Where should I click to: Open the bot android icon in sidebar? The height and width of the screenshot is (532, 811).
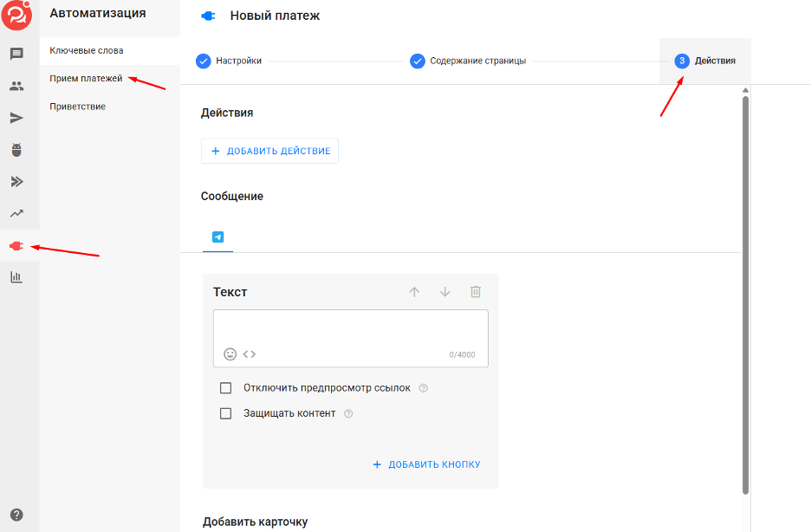(x=16, y=150)
